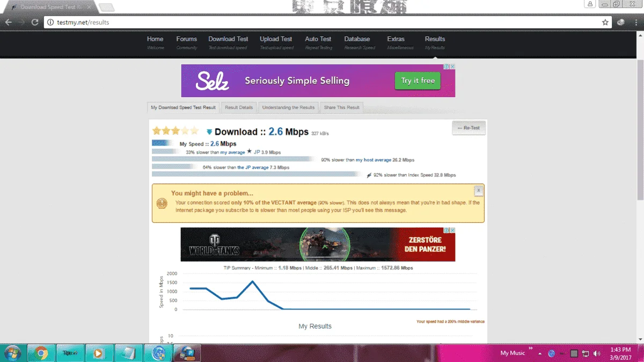Screen dimensions: 644x362
Task: View the site information icon in address bar
Action: click(x=50, y=22)
